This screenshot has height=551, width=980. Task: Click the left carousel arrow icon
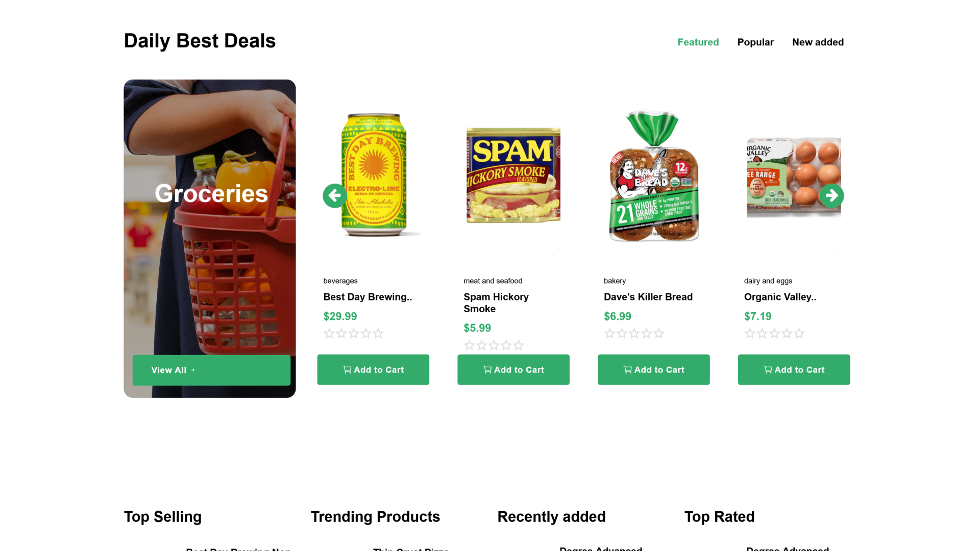pos(335,195)
